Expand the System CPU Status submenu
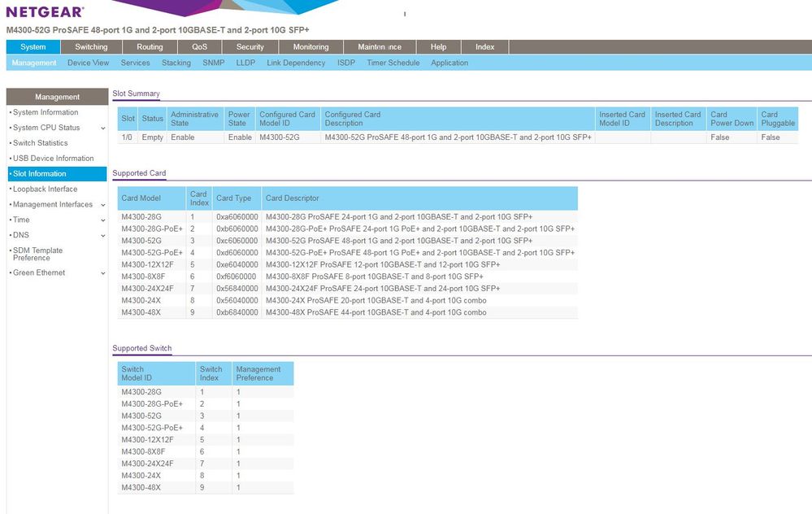 (x=102, y=128)
